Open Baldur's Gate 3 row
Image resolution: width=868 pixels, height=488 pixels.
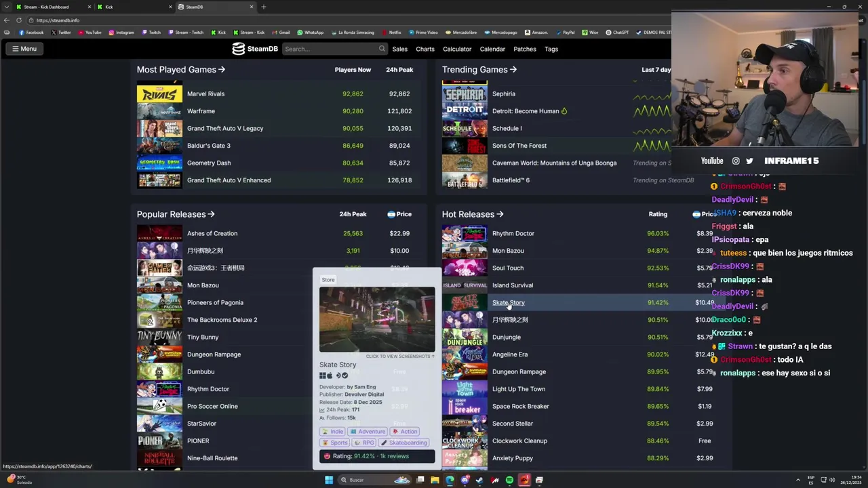[x=279, y=146]
